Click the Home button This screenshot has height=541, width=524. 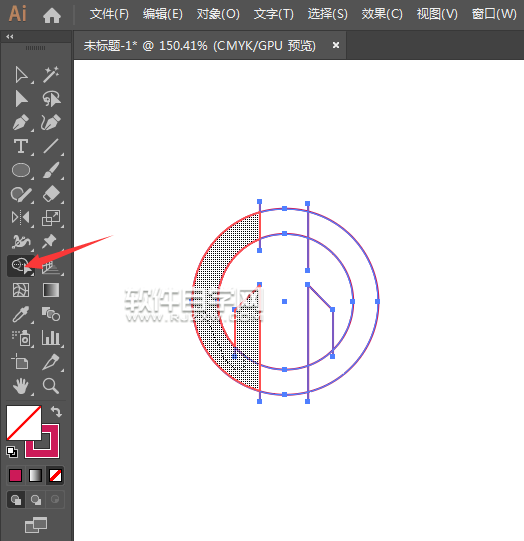coord(52,15)
